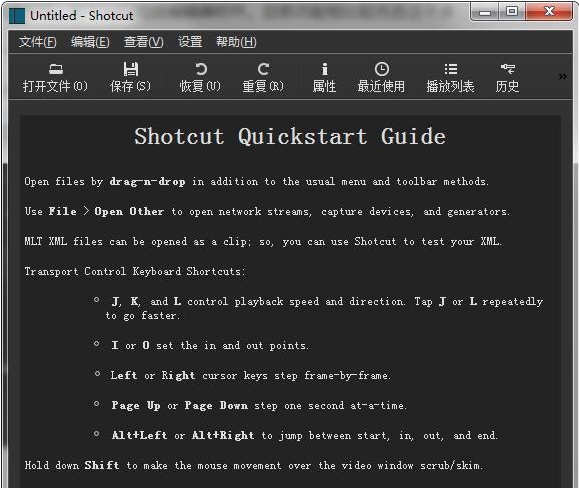Click the bold text Page Up
The width and height of the screenshot is (579, 488).
click(x=136, y=406)
